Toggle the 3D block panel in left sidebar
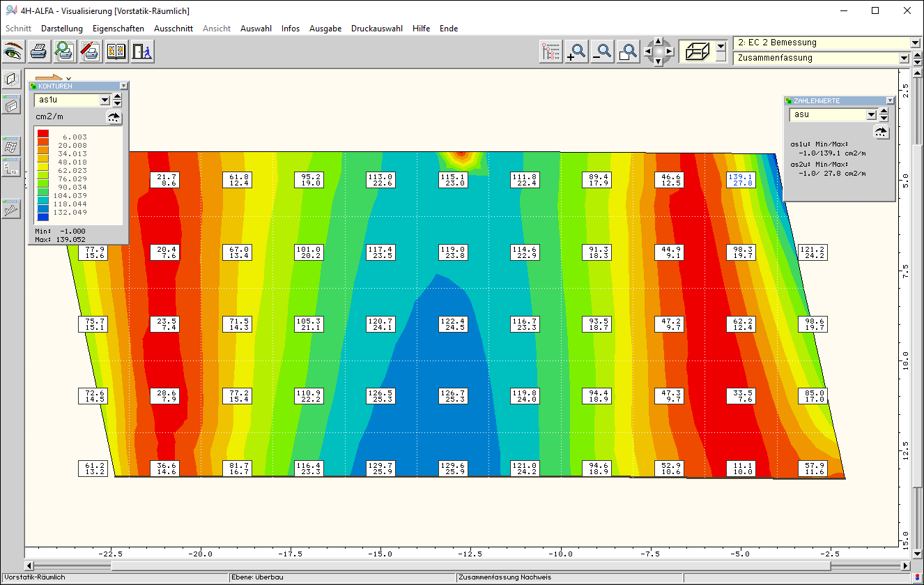Viewport: 924px width, 585px height. (x=11, y=105)
